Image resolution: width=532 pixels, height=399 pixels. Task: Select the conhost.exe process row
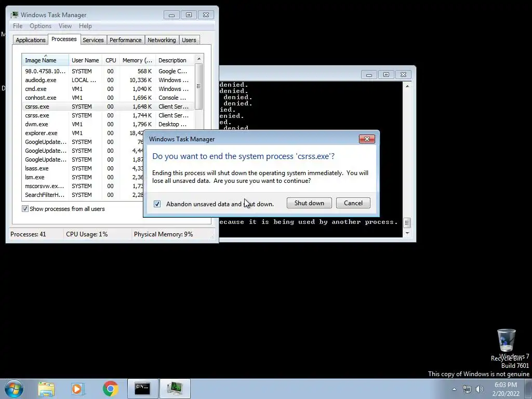108,98
